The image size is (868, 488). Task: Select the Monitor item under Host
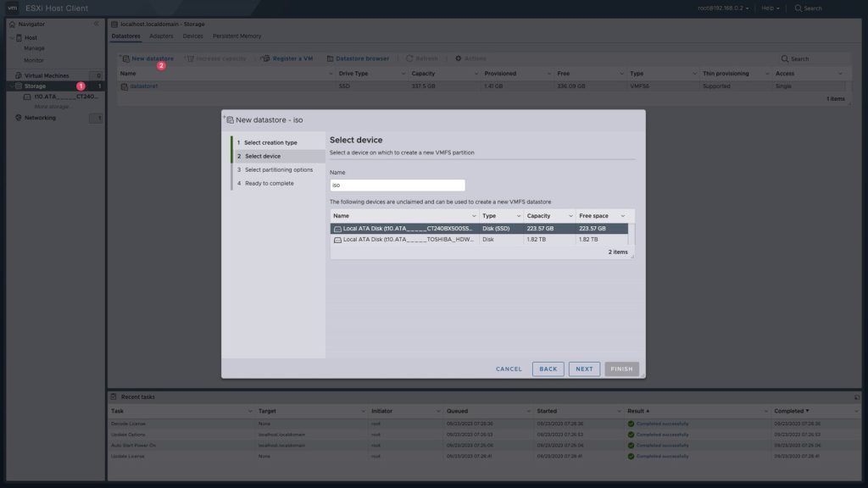[x=34, y=60]
